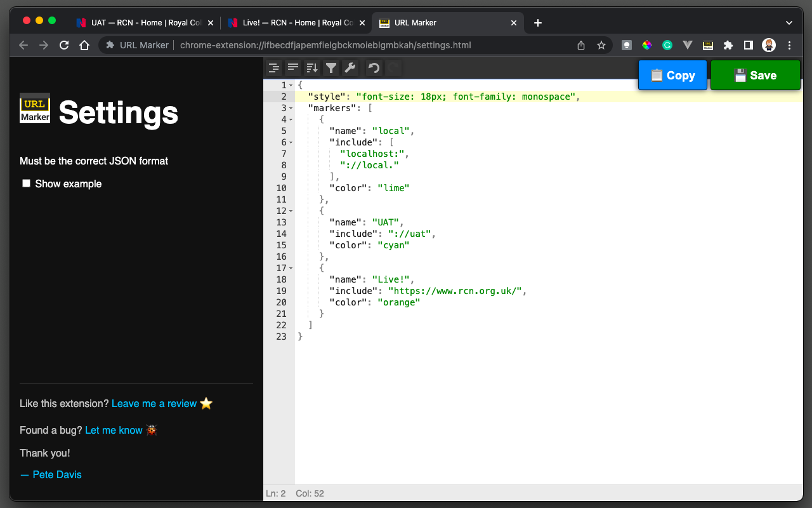This screenshot has width=812, height=508.
Task: Click the "orange" color value on line 20
Action: coord(398,302)
